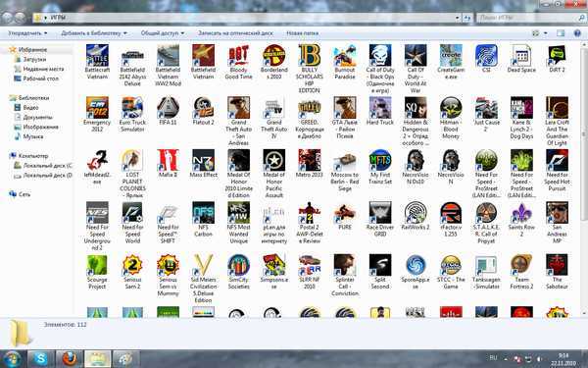Click the search field in Explorer

530,18
